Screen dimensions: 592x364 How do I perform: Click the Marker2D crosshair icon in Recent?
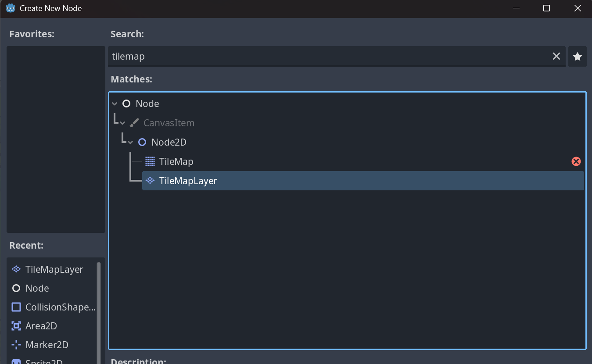point(16,345)
